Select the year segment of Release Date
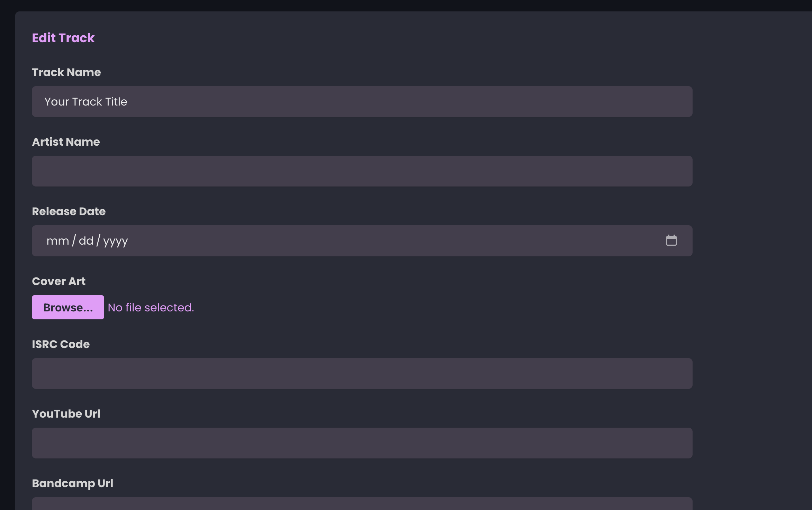The height and width of the screenshot is (510, 812). coord(116,240)
